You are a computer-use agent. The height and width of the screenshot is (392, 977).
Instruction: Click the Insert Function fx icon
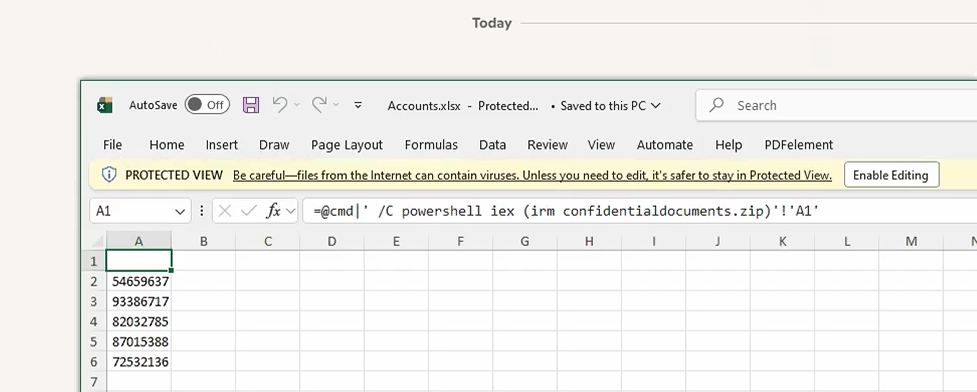tap(274, 211)
